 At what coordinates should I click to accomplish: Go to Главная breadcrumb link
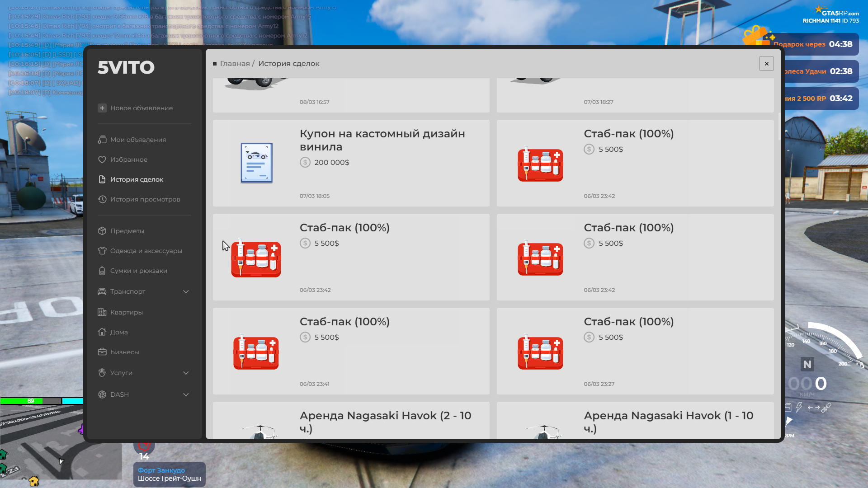point(235,64)
